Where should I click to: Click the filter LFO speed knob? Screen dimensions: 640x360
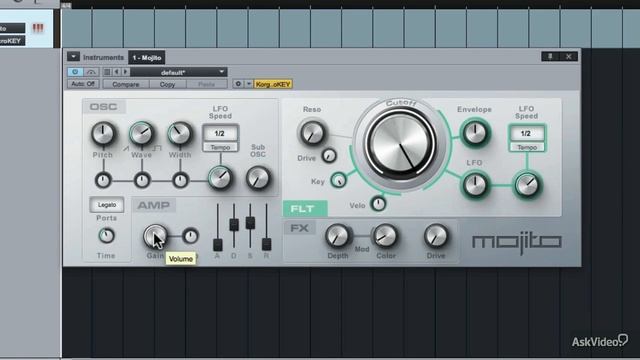[x=527, y=185]
